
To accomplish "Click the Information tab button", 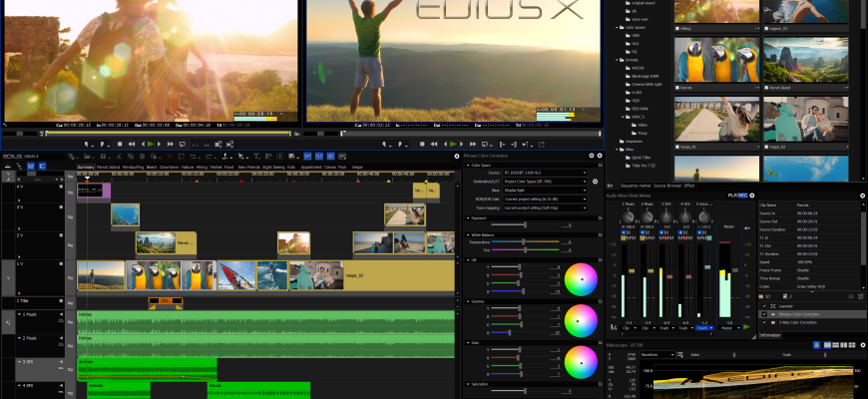I will (x=769, y=335).
